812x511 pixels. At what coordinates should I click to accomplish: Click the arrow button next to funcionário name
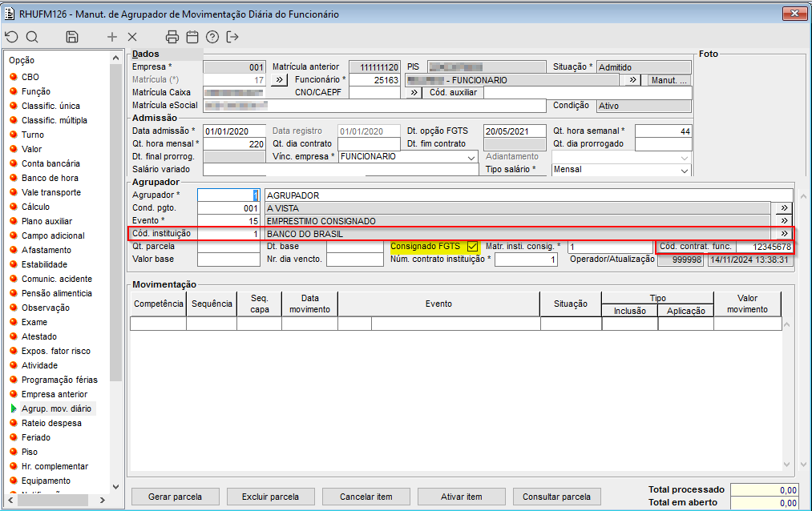click(632, 80)
